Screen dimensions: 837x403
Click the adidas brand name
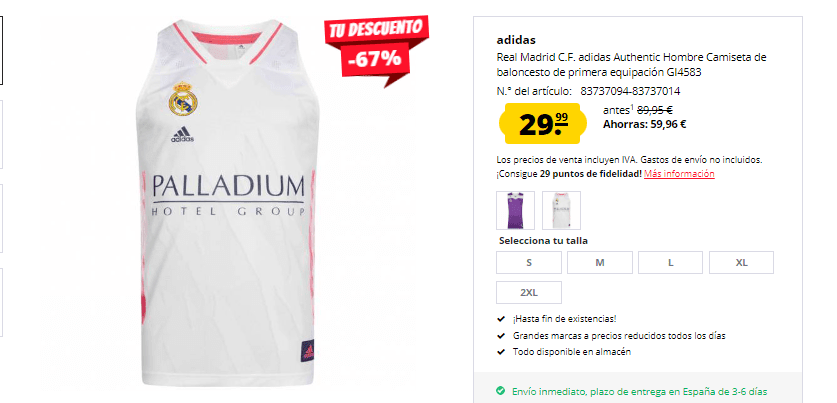[x=516, y=40]
